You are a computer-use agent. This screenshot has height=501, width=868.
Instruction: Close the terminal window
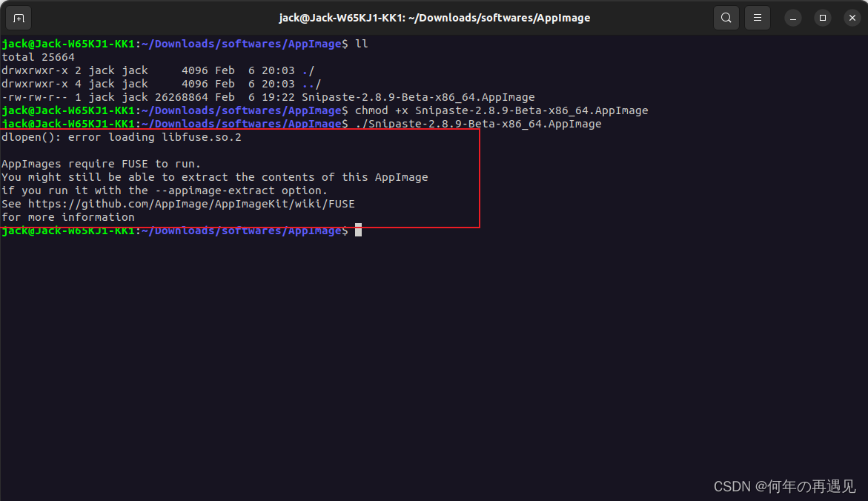(852, 18)
